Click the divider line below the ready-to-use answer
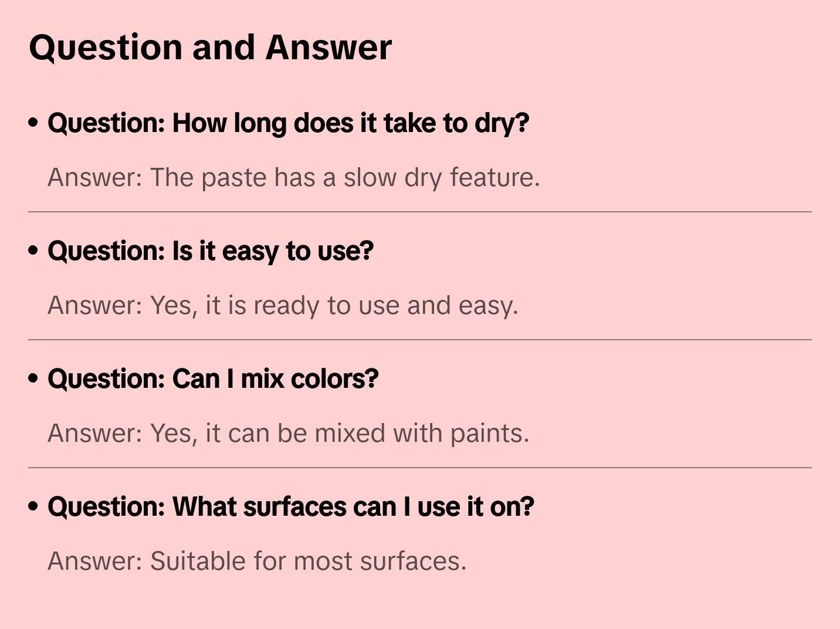Image resolution: width=840 pixels, height=629 pixels. pyautogui.click(x=420, y=340)
